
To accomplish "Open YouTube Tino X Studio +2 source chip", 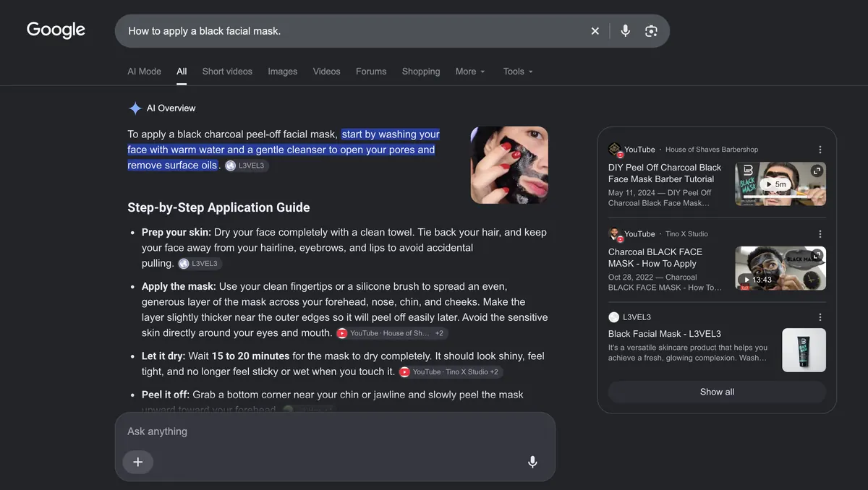I will 450,372.
